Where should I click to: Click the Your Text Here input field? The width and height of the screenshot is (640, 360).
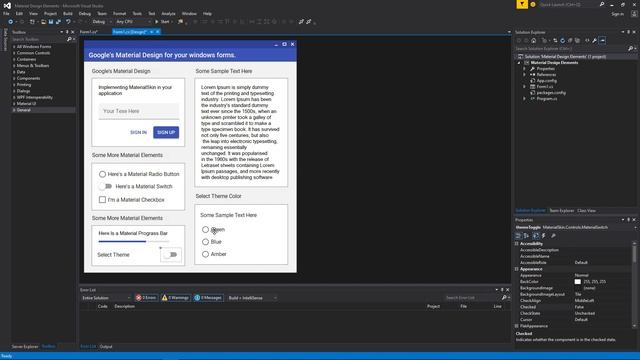(139, 111)
